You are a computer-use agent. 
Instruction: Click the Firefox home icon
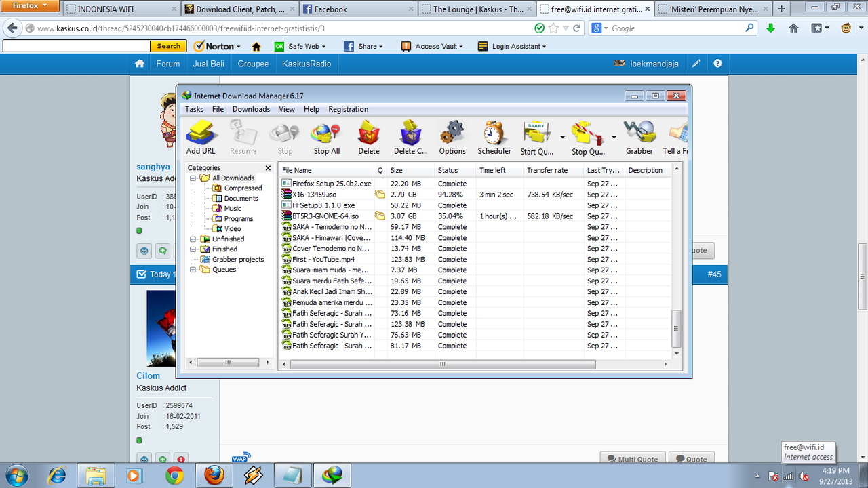793,28
